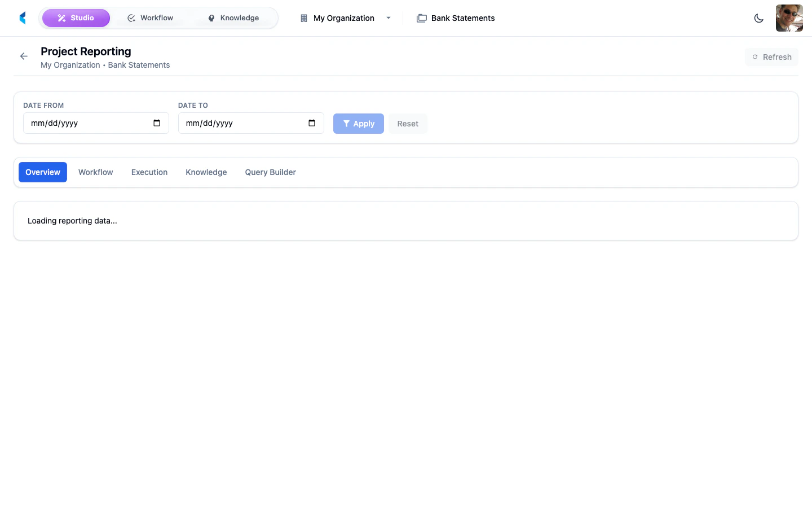812x508 pixels.
Task: Click the organization grid icon beside My Organization
Action: (303, 17)
